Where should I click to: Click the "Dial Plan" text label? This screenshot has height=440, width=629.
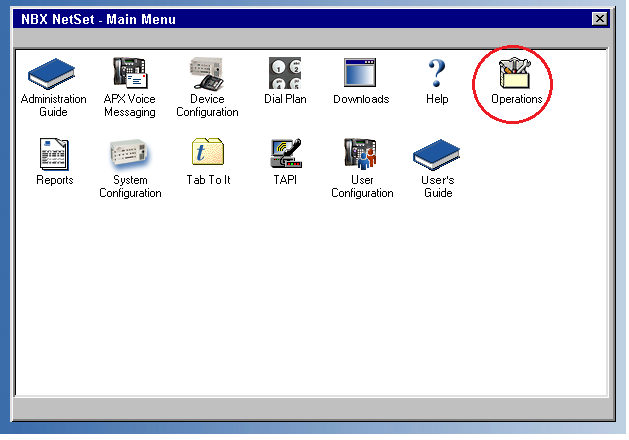pyautogui.click(x=284, y=100)
